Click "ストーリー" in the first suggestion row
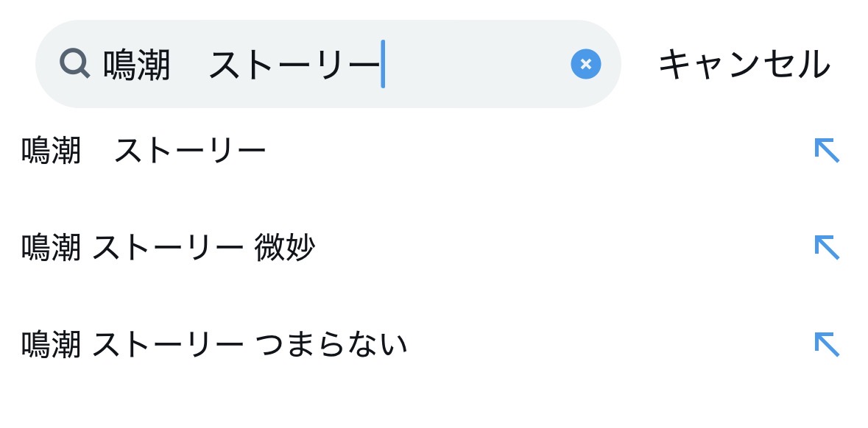Image resolution: width=868 pixels, height=428 pixels. (x=190, y=151)
